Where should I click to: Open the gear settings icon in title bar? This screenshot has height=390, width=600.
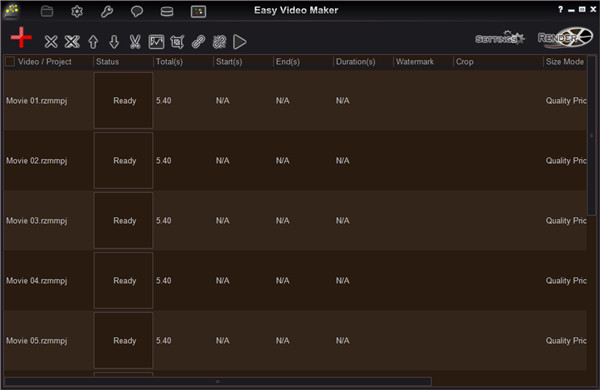pos(77,11)
